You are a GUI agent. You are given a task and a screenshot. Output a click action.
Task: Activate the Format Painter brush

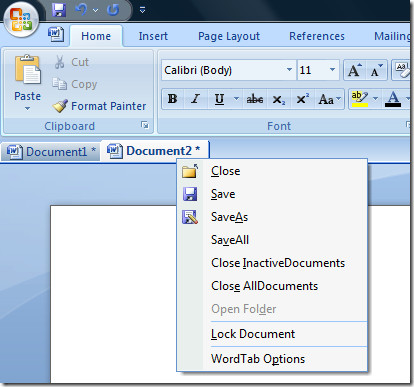(x=99, y=106)
